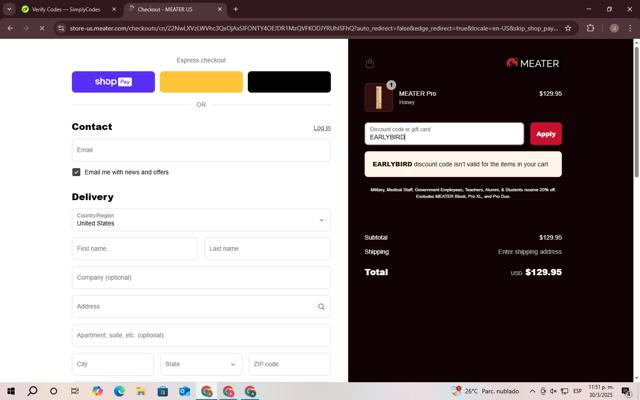The height and width of the screenshot is (400, 640).
Task: Close the Checkout MEATER US tab
Action: 220,9
